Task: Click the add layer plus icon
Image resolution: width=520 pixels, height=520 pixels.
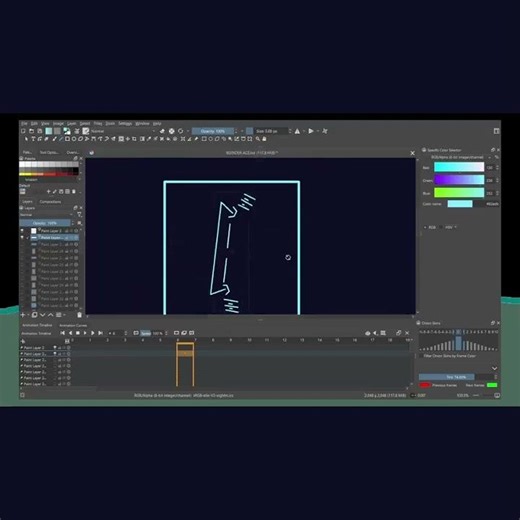Action: (x=23, y=315)
